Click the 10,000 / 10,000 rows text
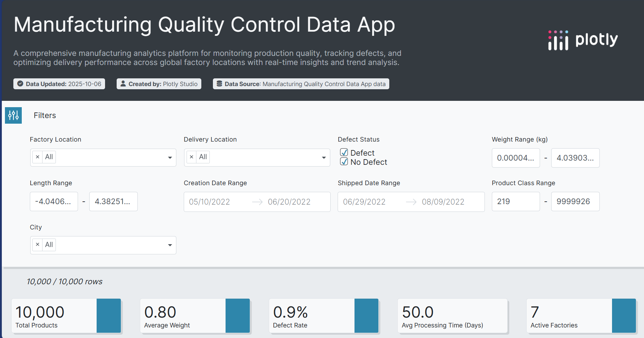The image size is (644, 338). [x=65, y=281]
